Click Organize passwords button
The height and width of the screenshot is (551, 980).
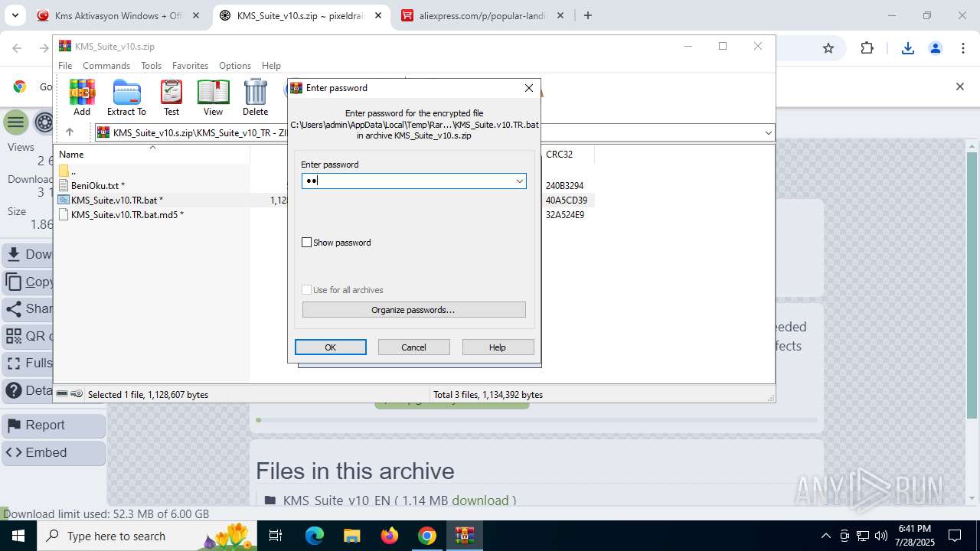[x=413, y=310]
